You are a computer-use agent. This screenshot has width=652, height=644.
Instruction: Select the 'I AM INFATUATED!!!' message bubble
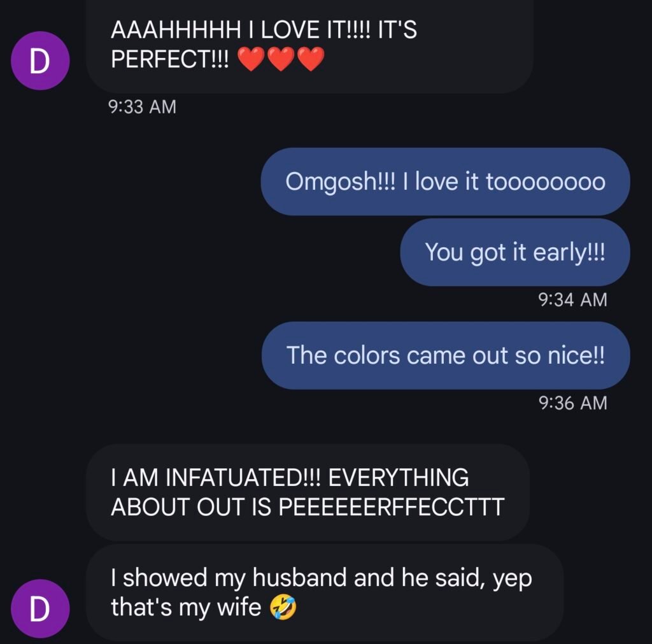[308, 492]
